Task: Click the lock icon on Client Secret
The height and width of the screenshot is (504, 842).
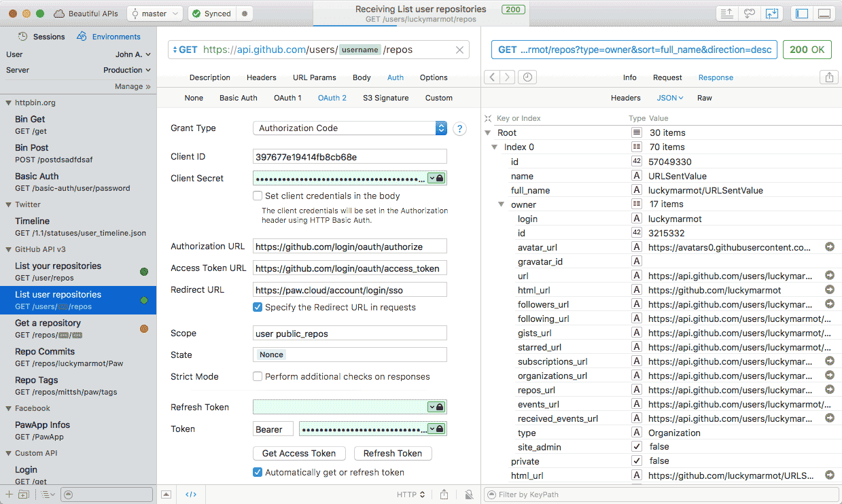Action: coord(440,178)
